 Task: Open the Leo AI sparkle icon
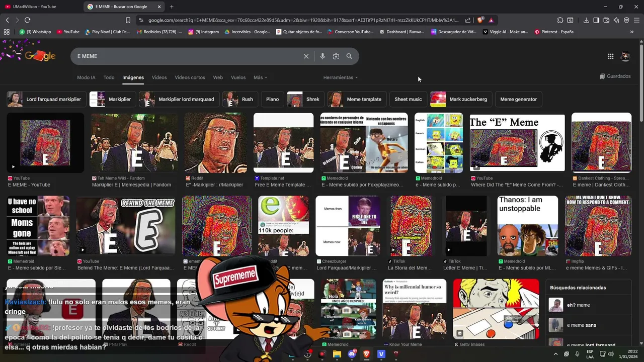coord(616,20)
